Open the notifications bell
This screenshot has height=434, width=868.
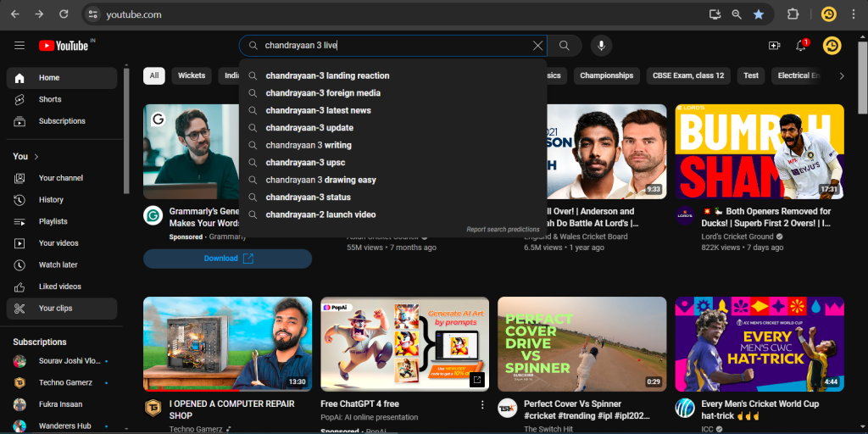coord(801,46)
